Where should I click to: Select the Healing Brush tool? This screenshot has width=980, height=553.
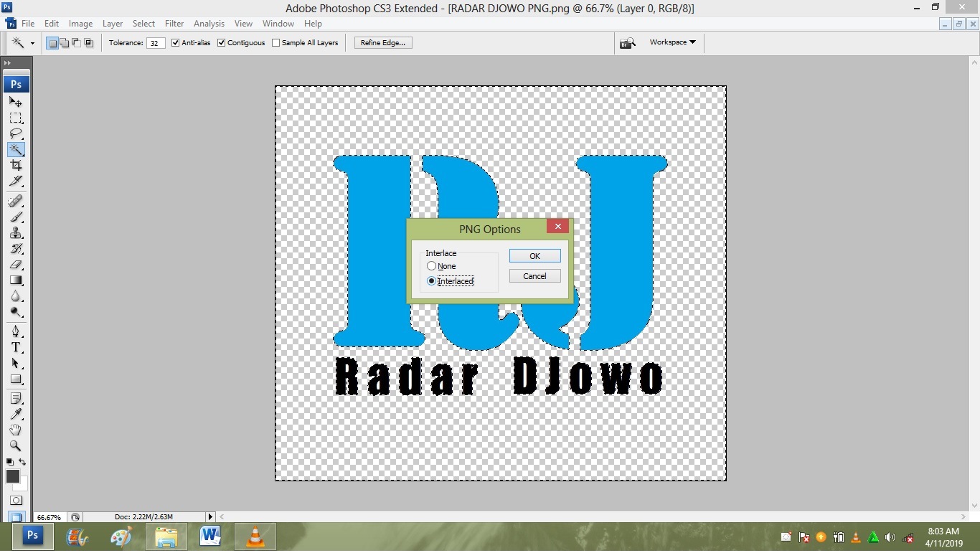tap(16, 201)
